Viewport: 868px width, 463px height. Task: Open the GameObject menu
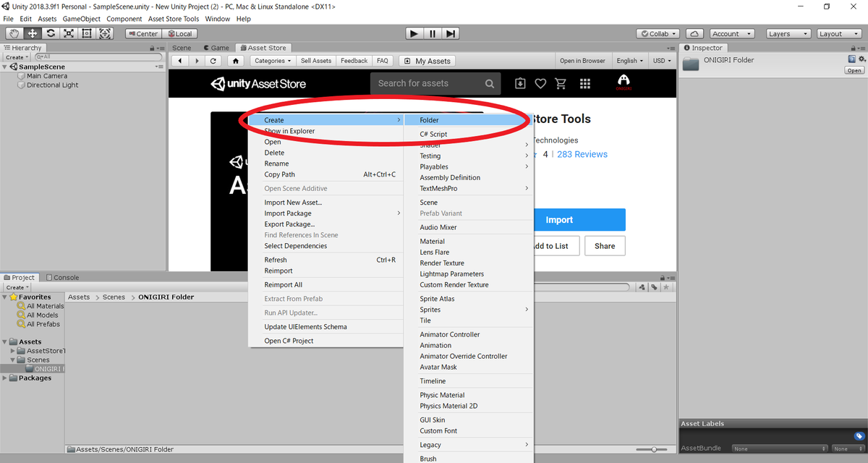tap(82, 19)
